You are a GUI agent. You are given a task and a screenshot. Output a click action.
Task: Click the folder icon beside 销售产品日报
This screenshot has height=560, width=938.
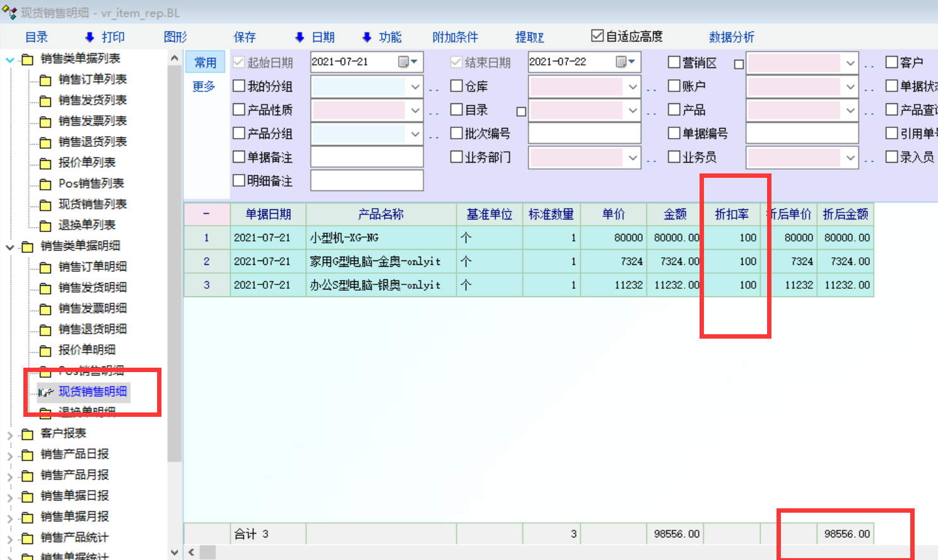click(27, 455)
